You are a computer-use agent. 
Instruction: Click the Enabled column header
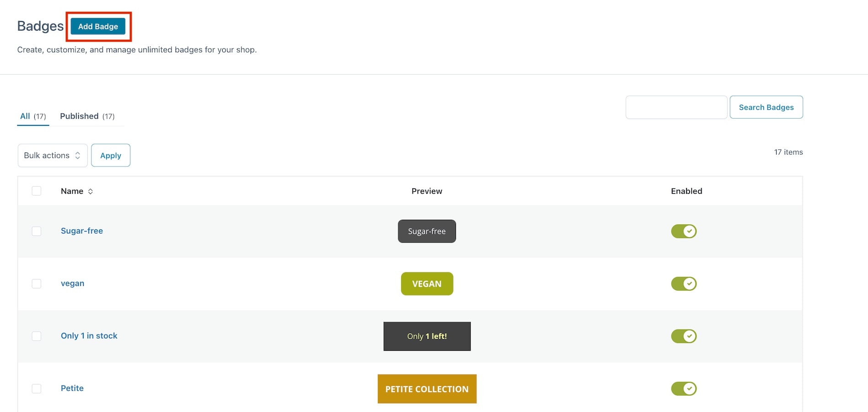[x=686, y=191]
